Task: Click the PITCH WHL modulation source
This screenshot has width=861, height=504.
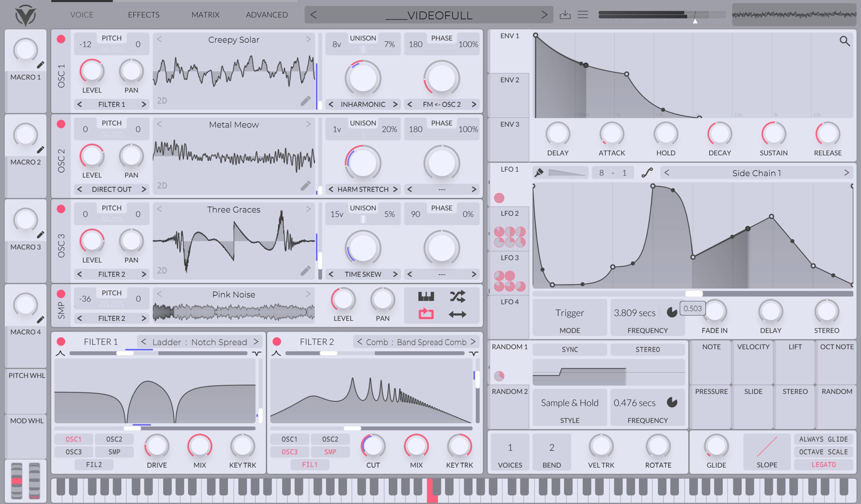Action: tap(26, 392)
